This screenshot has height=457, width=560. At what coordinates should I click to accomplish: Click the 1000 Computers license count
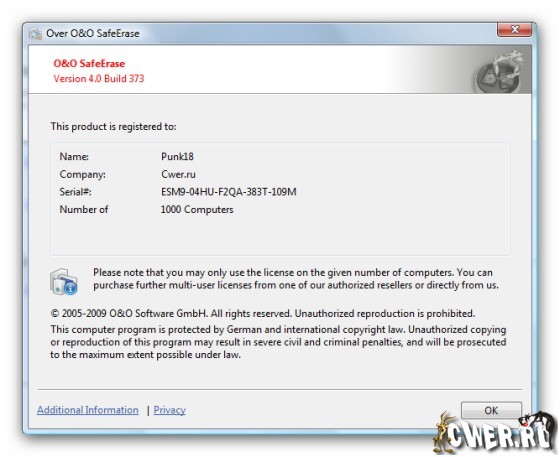click(x=197, y=210)
